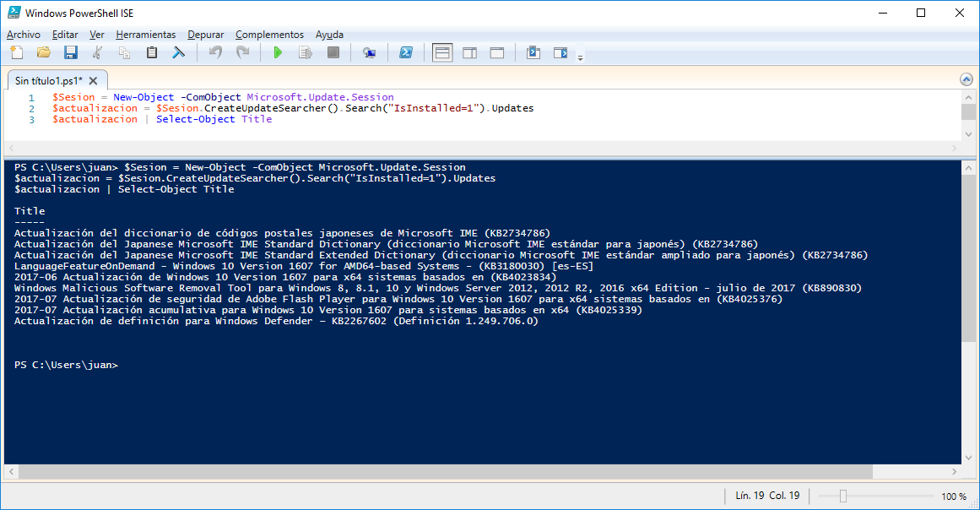
Task: Toggle Show script pane right layout
Action: click(x=469, y=52)
